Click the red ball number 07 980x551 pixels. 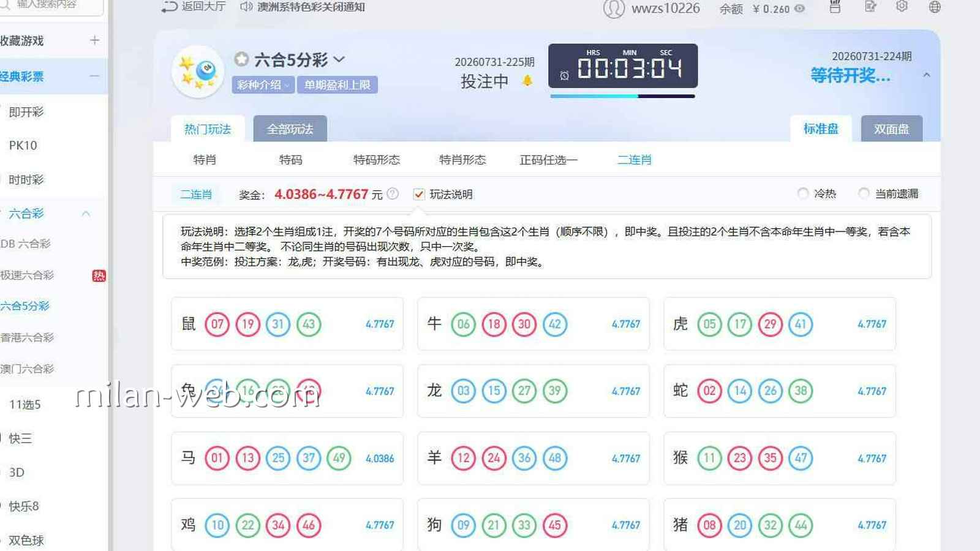tap(217, 324)
